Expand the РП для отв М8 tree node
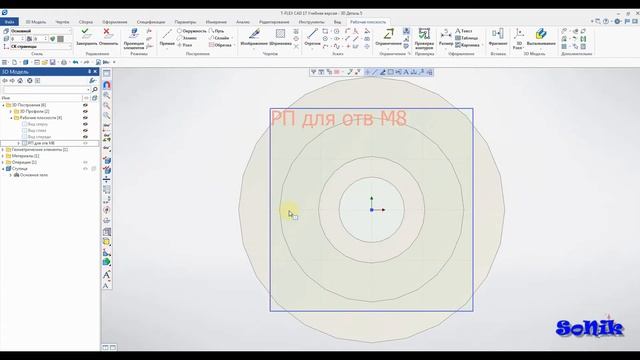 tap(18, 143)
